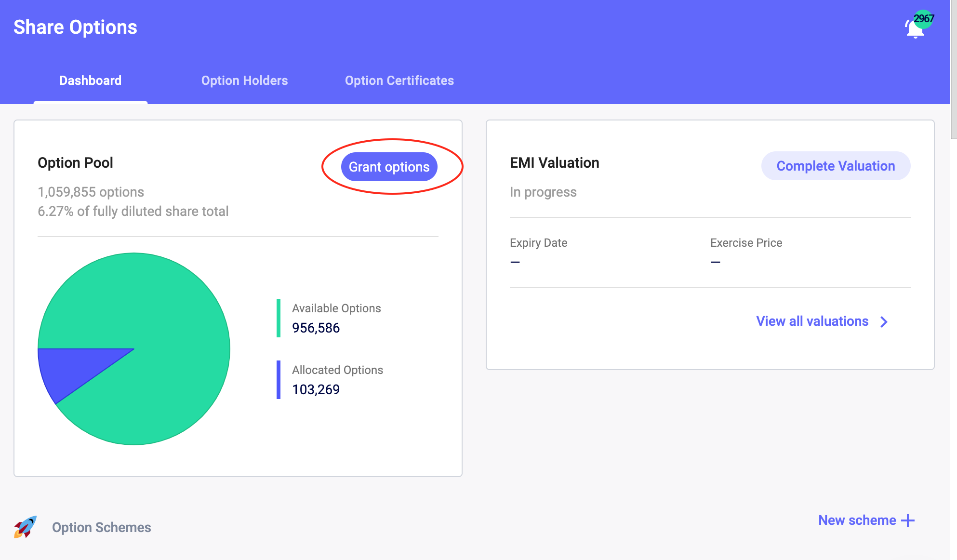The image size is (957, 560).
Task: Click the 956,586 available options value
Action: click(316, 328)
